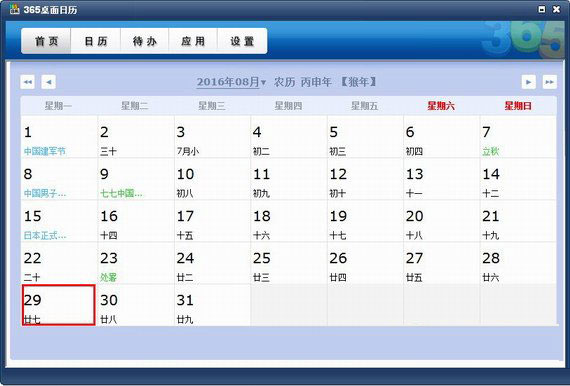
Task: Restore the window with title bar square button
Action: point(542,9)
